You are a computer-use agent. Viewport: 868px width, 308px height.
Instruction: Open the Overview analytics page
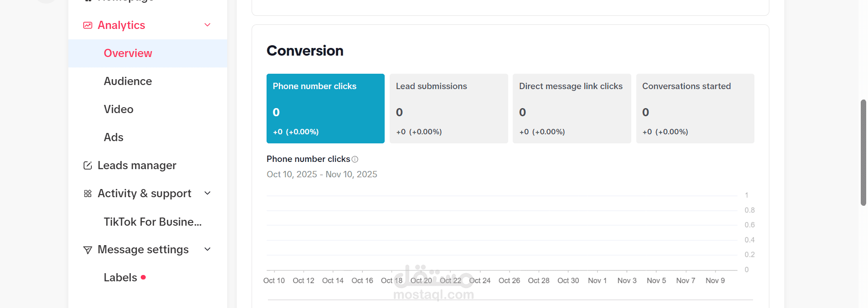[x=128, y=53]
